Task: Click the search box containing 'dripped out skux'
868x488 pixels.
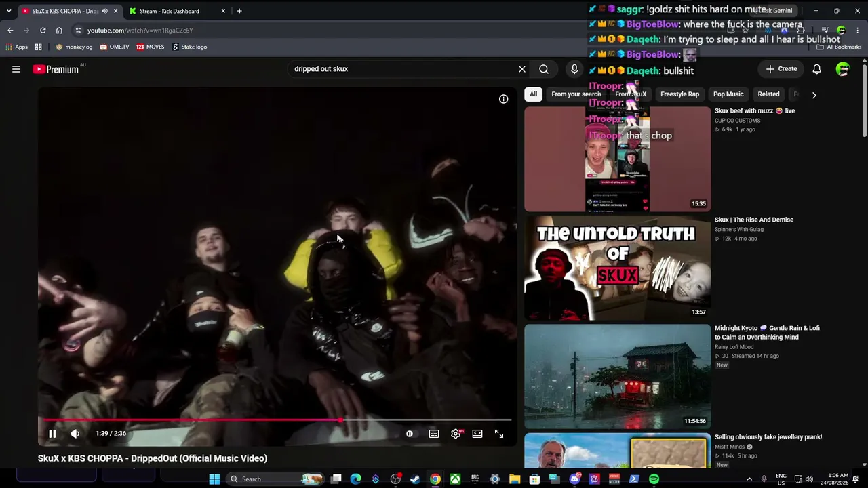Action: (x=403, y=69)
